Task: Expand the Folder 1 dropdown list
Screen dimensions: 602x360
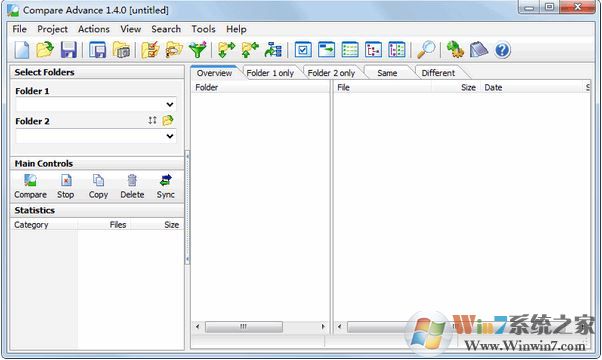Action: [x=170, y=104]
